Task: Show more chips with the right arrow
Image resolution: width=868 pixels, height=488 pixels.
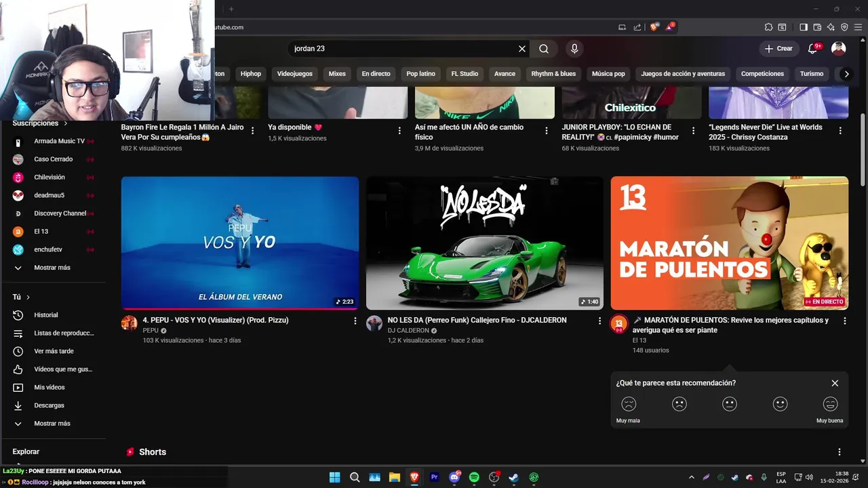Action: click(846, 74)
